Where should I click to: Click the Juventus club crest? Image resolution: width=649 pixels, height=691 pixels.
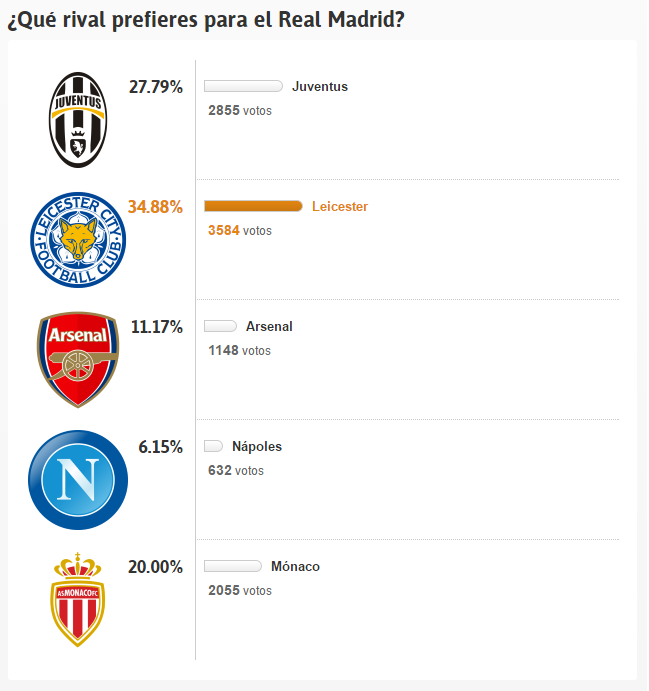(x=78, y=119)
